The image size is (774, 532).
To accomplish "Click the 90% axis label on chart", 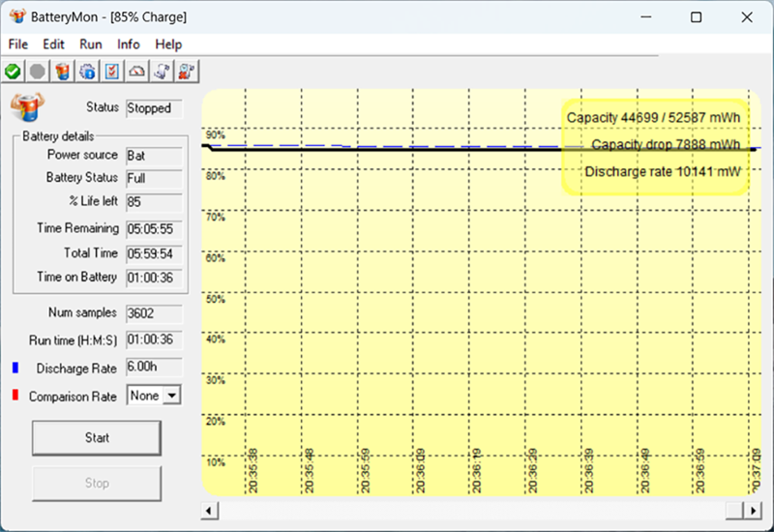I will (215, 134).
